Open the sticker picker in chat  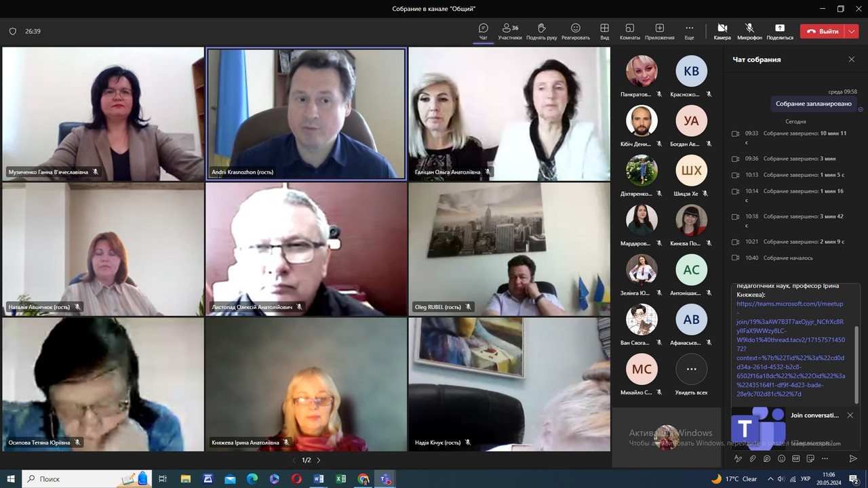pyautogui.click(x=810, y=459)
